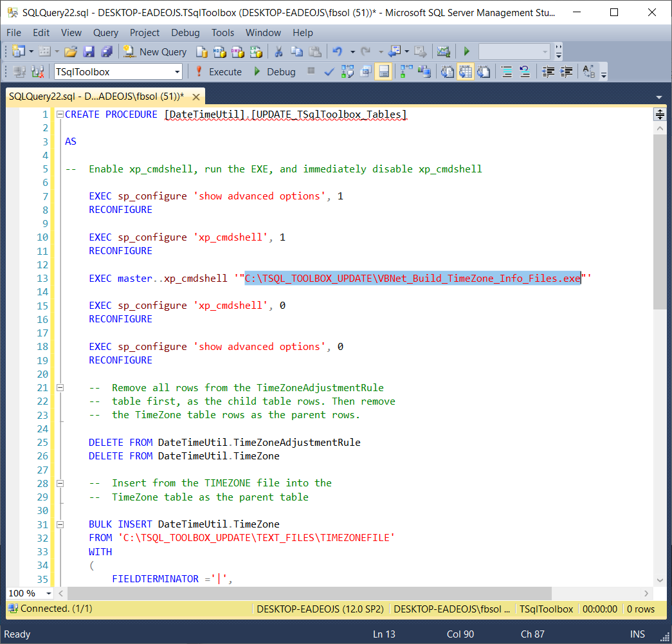
Task: Parse the query with the checkmark icon
Action: click(329, 71)
